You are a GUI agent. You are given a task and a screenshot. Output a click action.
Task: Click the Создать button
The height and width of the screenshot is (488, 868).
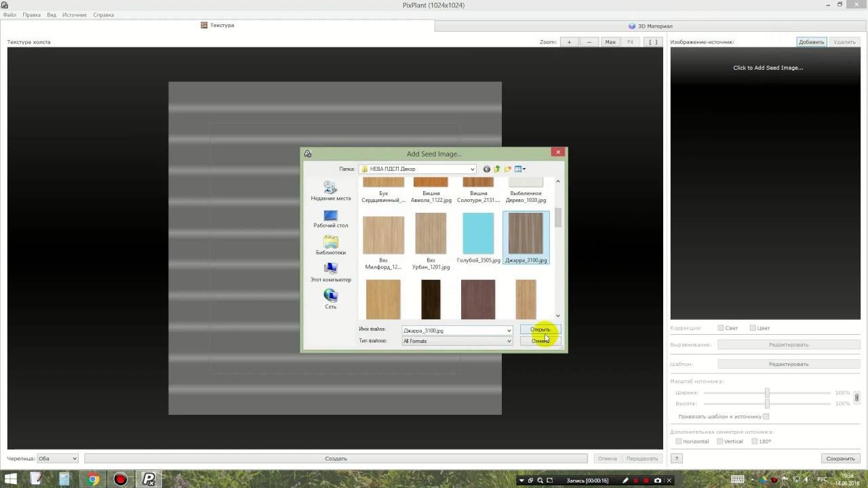click(x=336, y=458)
